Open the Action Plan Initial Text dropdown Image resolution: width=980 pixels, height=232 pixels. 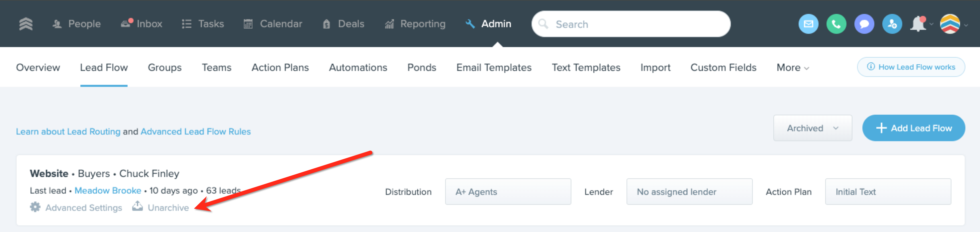click(888, 192)
